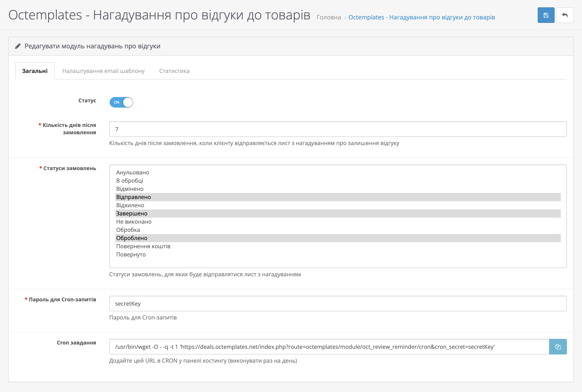This screenshot has height=392, width=582.
Task: Click the Cron завдання command field
Action: click(329, 346)
